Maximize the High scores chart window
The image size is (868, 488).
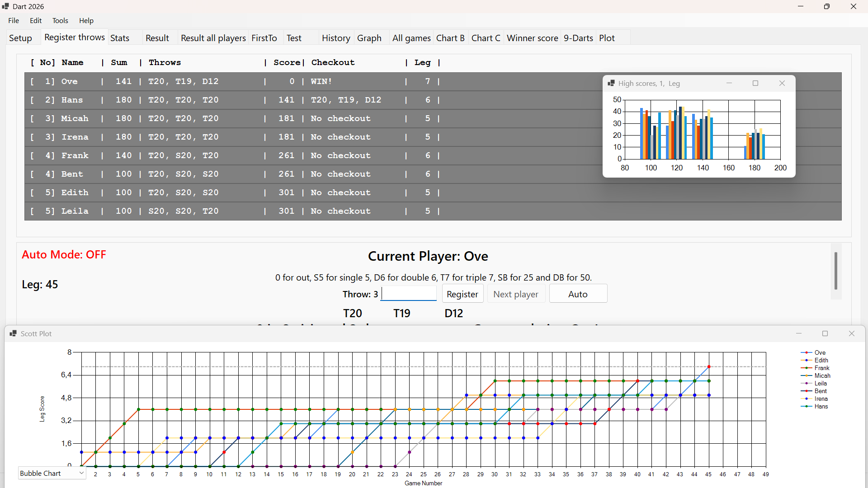pos(755,83)
